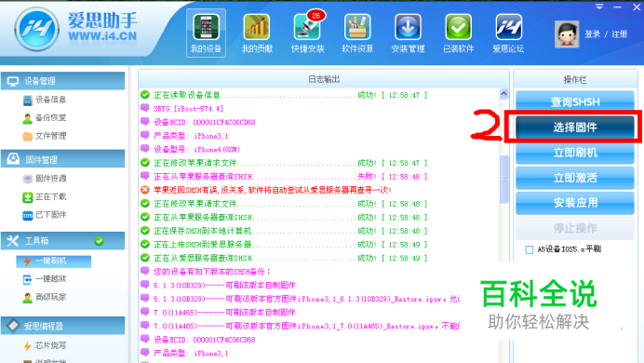Click the 查询SHSH button
The width and height of the screenshot is (644, 363).
pos(575,101)
